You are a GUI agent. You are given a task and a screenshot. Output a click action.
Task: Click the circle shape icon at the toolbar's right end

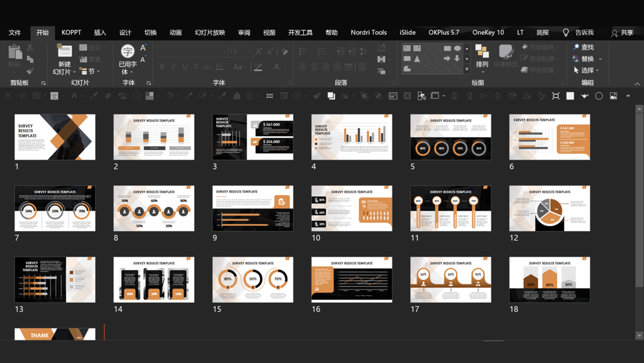[x=599, y=96]
